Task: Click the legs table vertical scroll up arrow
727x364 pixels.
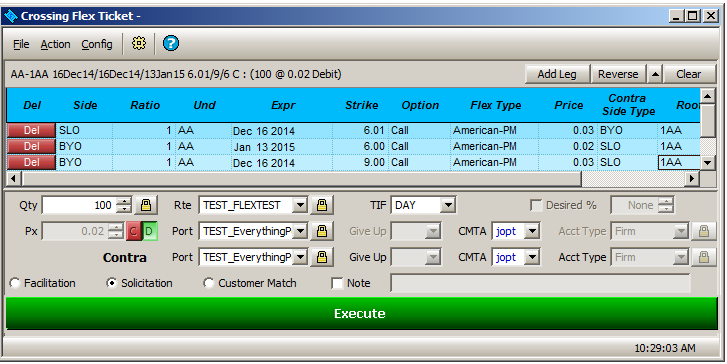Action: pyautogui.click(x=708, y=96)
